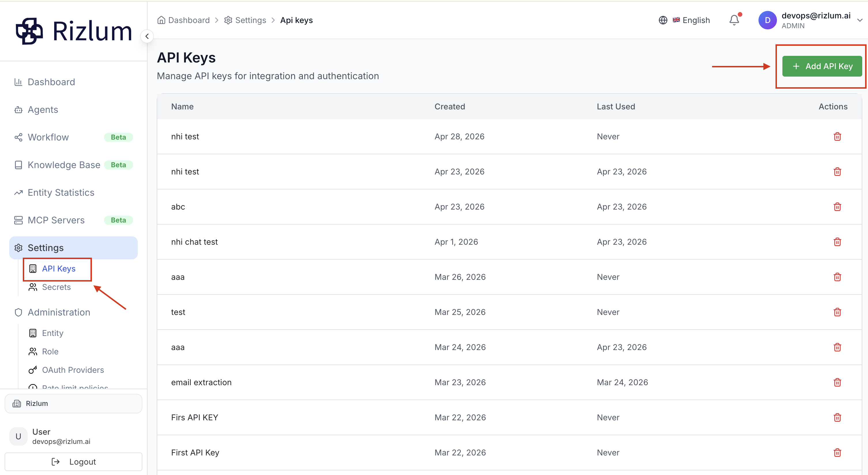The image size is (868, 475).
Task: Click the OAuth Providers key icon
Action: [x=33, y=370]
